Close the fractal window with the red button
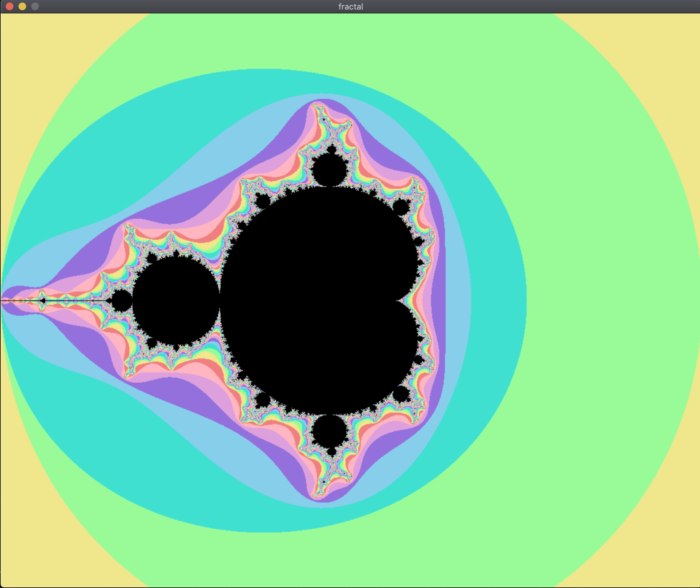 (10, 6)
